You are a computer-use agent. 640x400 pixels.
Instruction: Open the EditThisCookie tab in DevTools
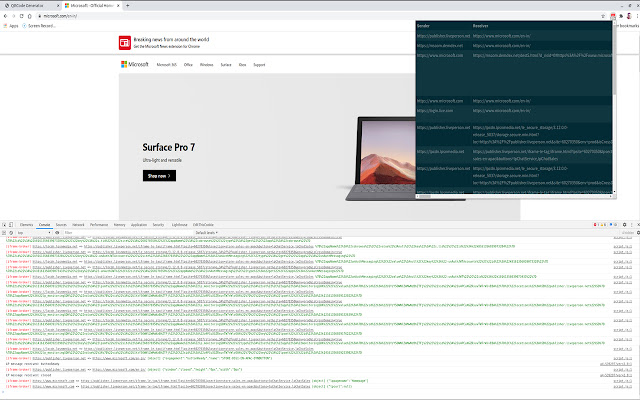point(203,225)
